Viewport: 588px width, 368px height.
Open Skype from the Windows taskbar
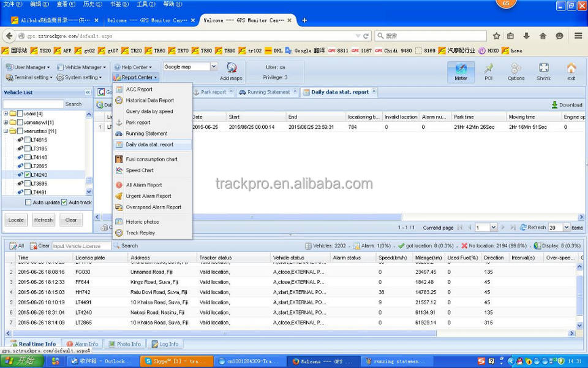174,361
